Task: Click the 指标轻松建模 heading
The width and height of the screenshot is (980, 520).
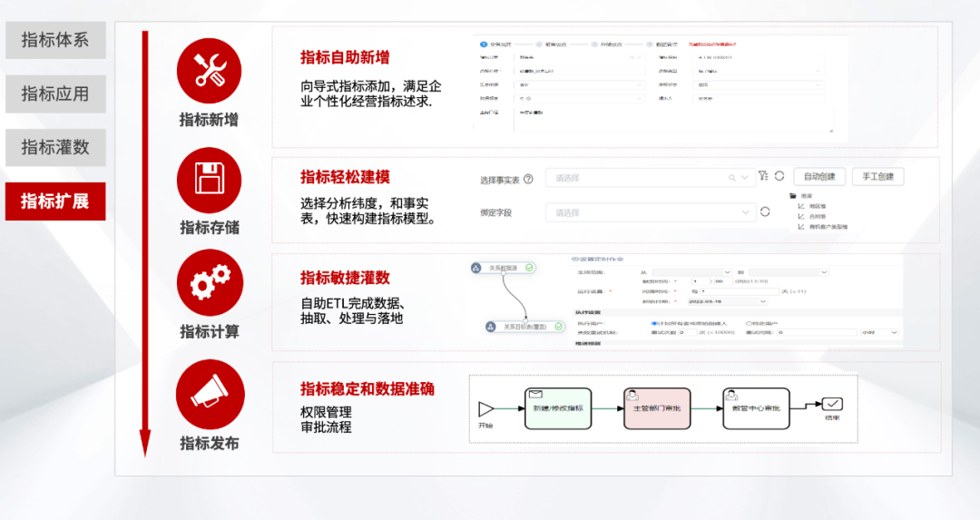Action: 345,177
